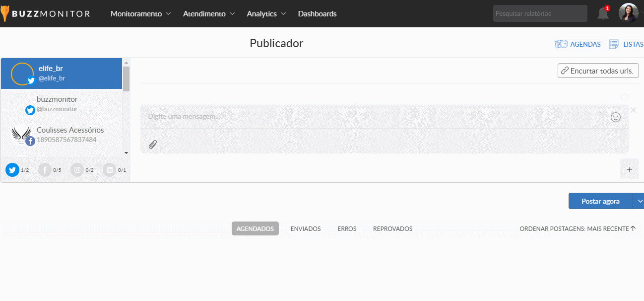644x301 pixels.
Task: Expand the Monitoramento menu
Action: tap(140, 14)
